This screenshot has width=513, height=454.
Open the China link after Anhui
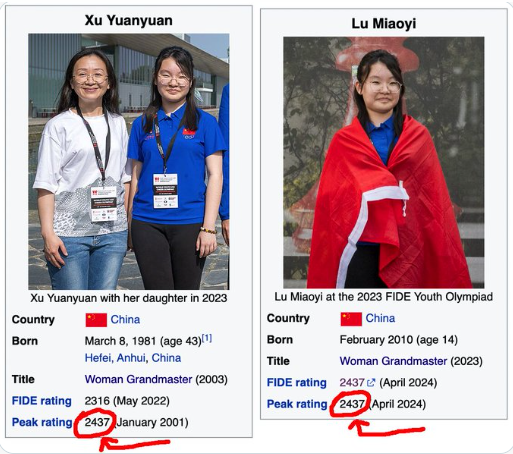coord(166,358)
